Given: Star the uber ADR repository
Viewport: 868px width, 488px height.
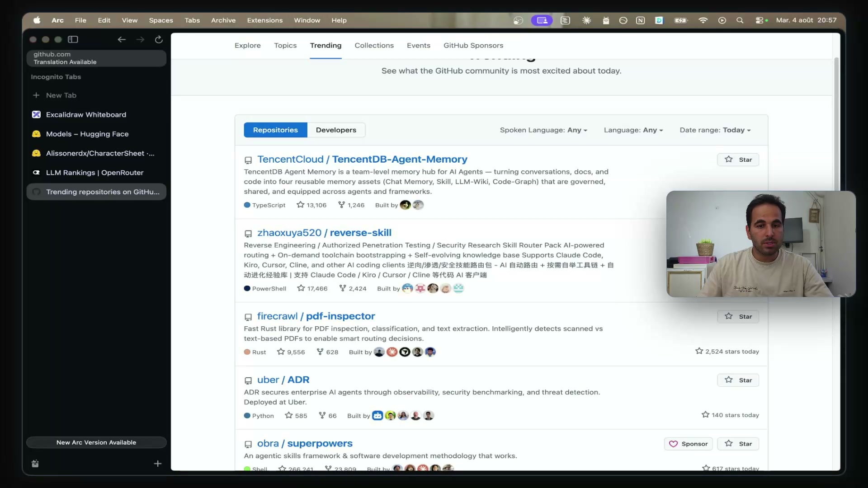Looking at the screenshot, I should pyautogui.click(x=738, y=380).
